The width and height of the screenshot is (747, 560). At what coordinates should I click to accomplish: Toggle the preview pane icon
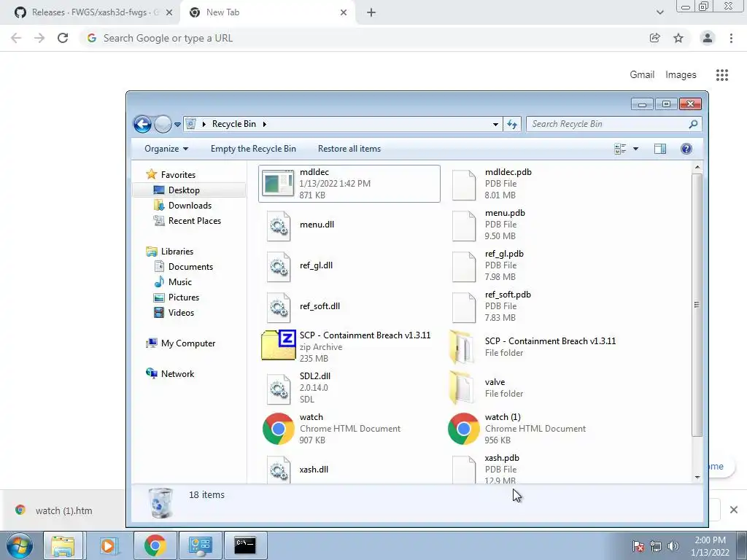(659, 149)
